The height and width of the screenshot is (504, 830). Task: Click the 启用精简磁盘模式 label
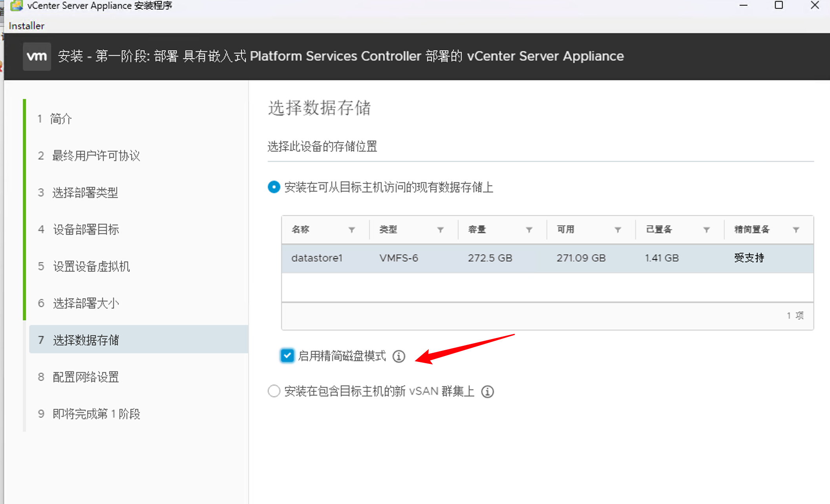[x=342, y=356]
